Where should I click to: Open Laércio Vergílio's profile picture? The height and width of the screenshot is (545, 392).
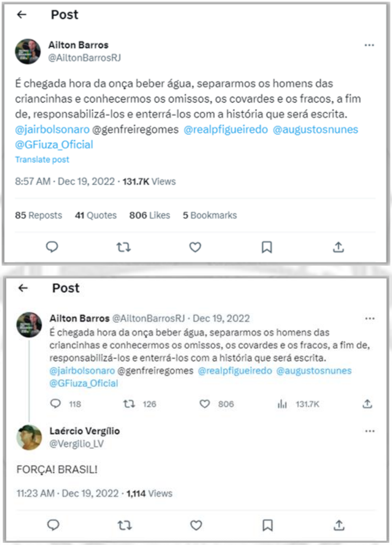pos(29,437)
